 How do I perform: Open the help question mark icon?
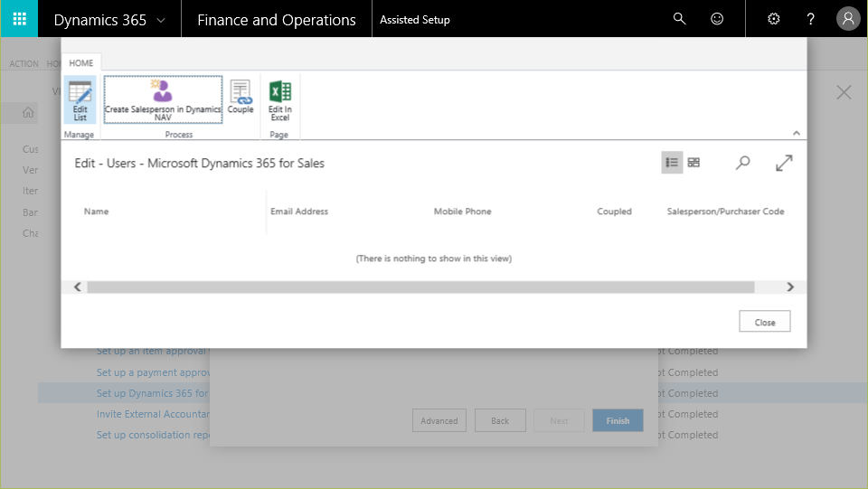coord(810,19)
